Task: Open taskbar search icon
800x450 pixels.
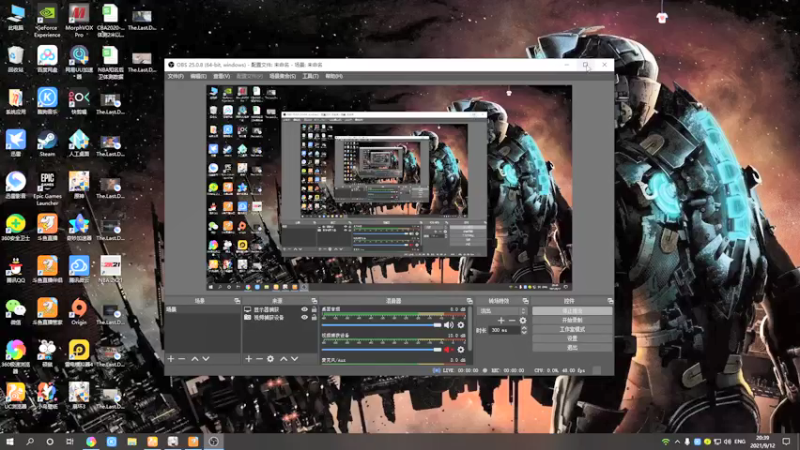Action: pos(30,441)
